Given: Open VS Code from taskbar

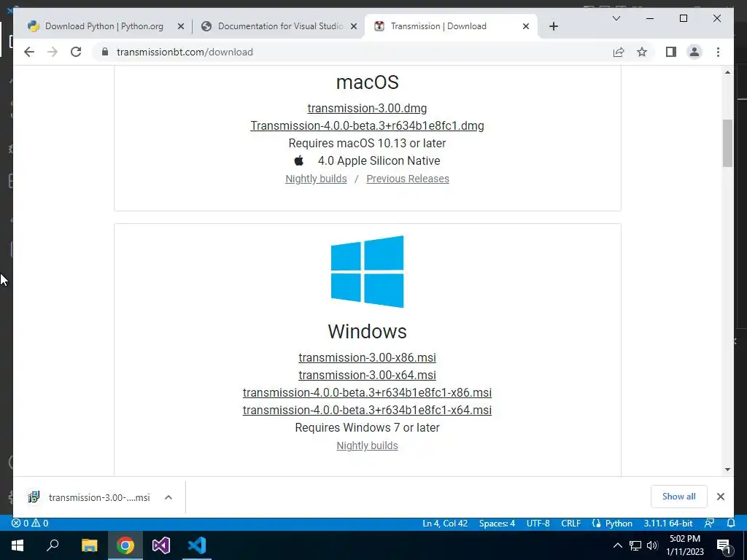Looking at the screenshot, I should (197, 545).
